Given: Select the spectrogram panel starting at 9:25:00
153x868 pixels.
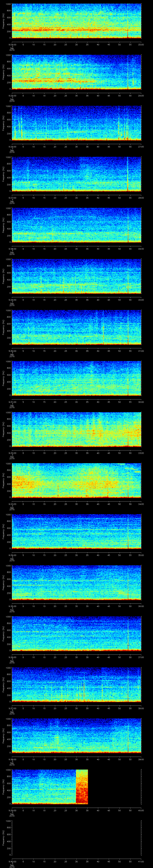Looking at the screenshot, I should [76, 72].
